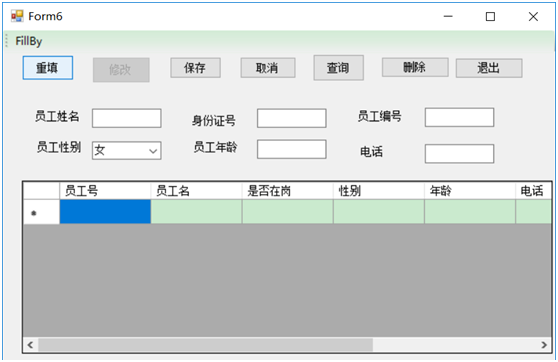The image size is (558, 362).
Task: Click the FillBy toolbar item
Action: point(29,41)
